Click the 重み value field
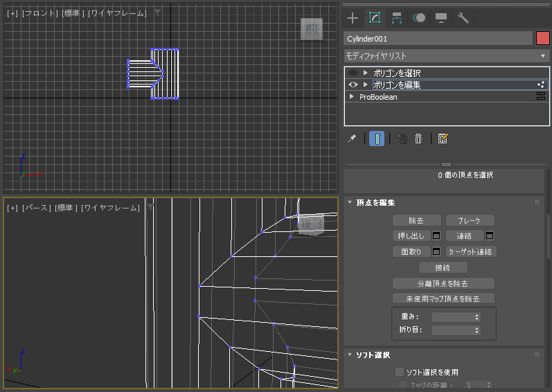This screenshot has width=552, height=392. 452,317
